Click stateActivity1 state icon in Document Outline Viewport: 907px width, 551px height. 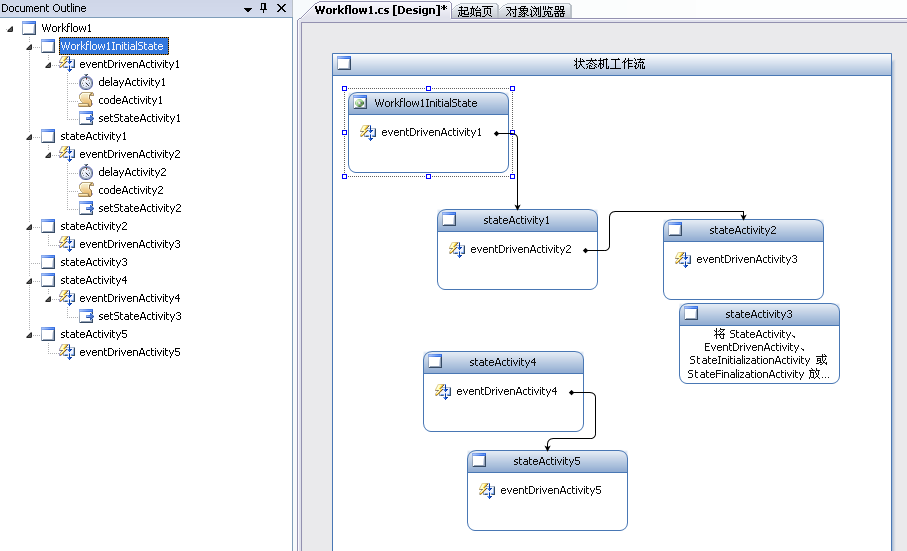tap(48, 136)
